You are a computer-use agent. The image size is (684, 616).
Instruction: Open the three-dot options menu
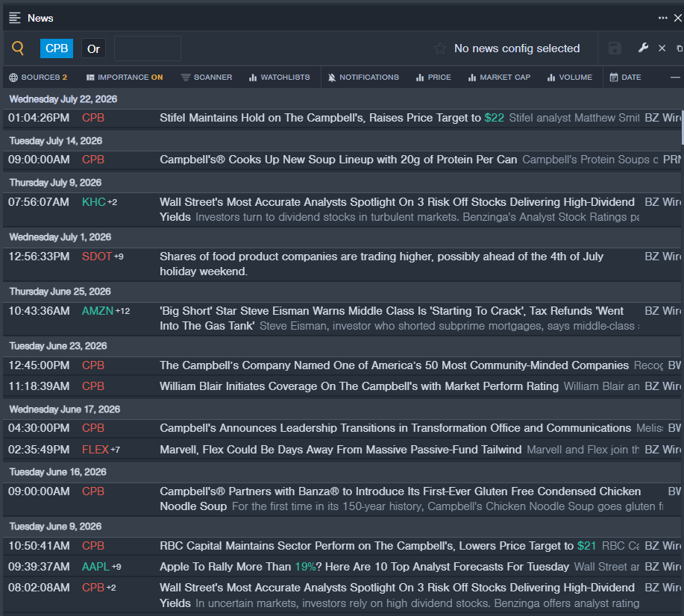pos(662,18)
